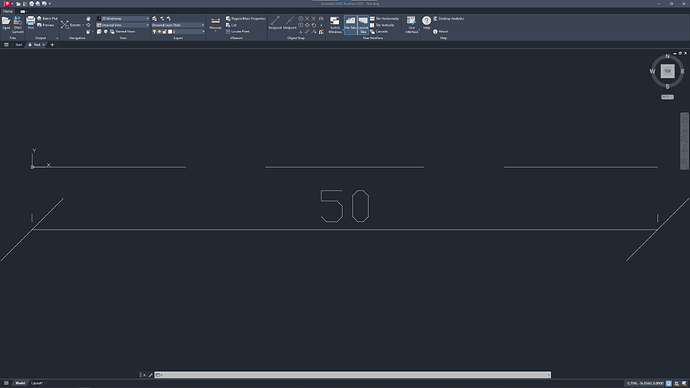Switch to the Start file tab
Screen dimensions: 690x388
coord(18,45)
